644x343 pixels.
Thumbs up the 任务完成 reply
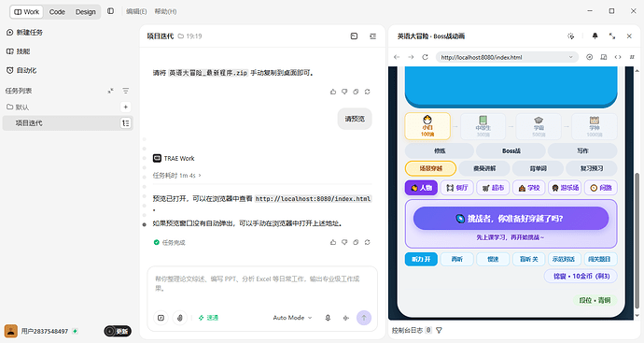(333, 242)
